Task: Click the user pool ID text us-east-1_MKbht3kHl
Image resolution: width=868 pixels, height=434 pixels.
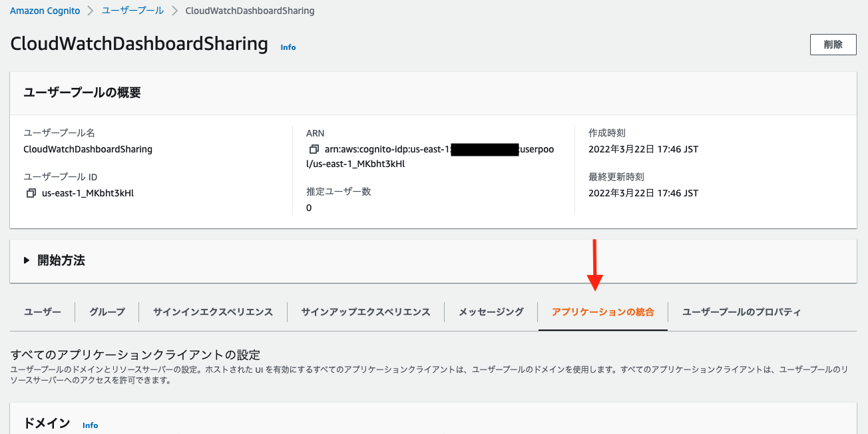Action: coord(88,194)
